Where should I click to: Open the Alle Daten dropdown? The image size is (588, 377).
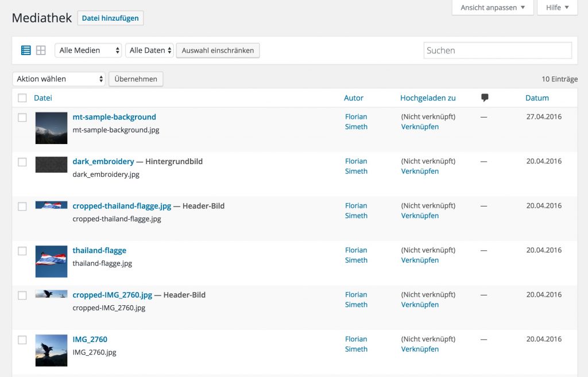[x=149, y=50]
